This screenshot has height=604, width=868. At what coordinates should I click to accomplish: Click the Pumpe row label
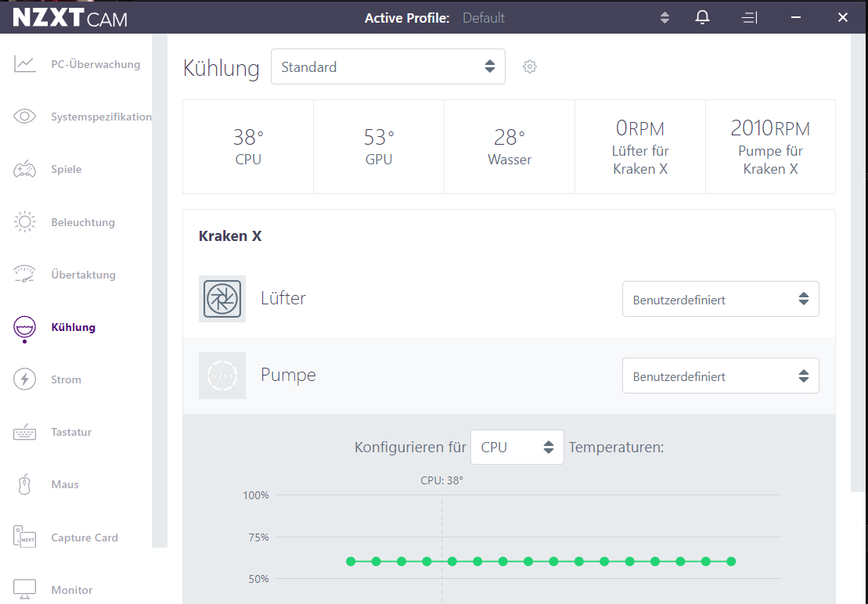click(x=288, y=375)
